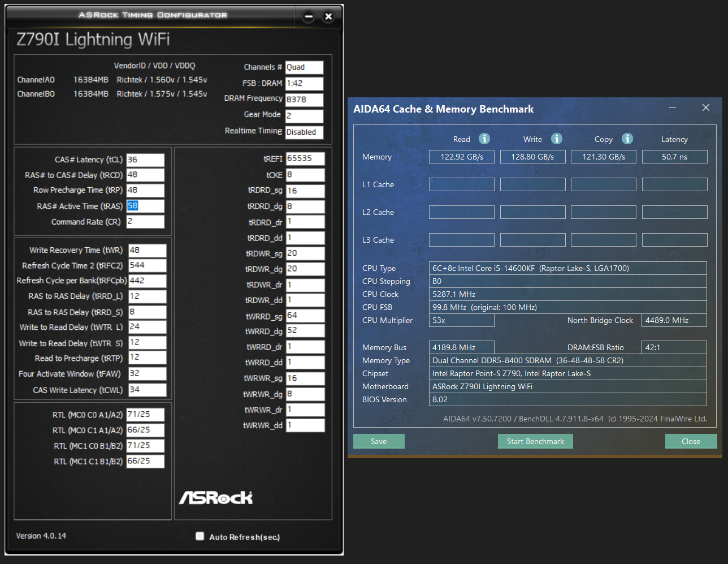Focus the Read to Precharge (tRTP) field
This screenshot has height=564, width=728.
148,358
